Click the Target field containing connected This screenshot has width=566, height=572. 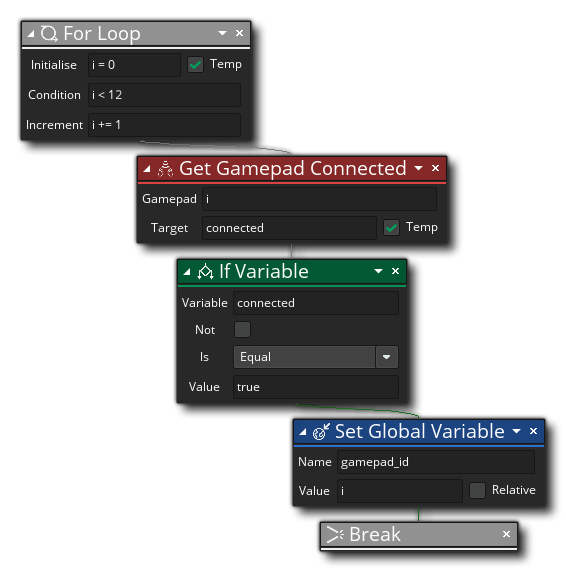click(x=289, y=228)
